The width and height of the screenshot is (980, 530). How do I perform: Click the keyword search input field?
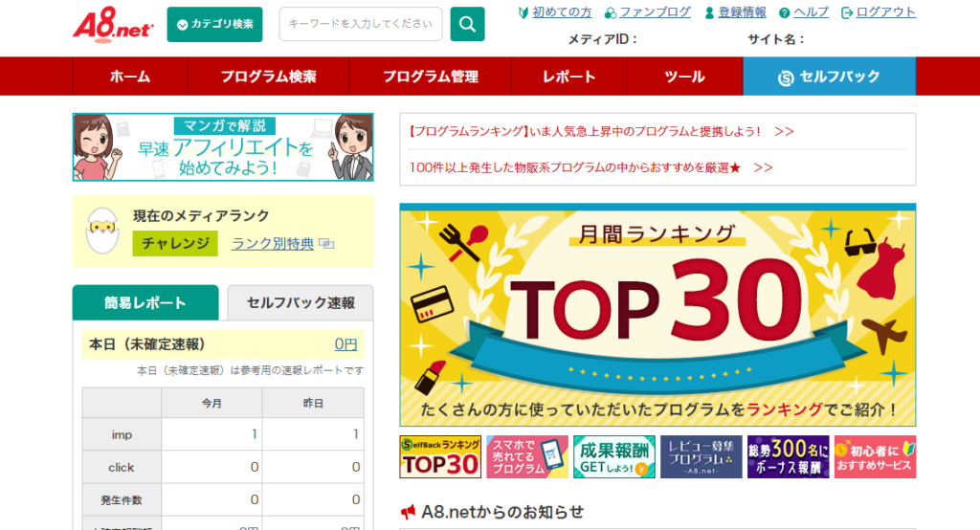pos(360,25)
